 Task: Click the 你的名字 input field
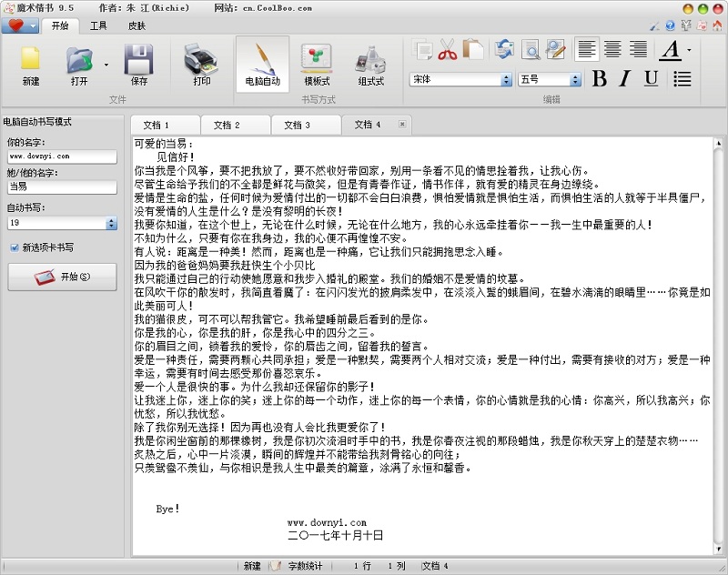click(x=61, y=156)
